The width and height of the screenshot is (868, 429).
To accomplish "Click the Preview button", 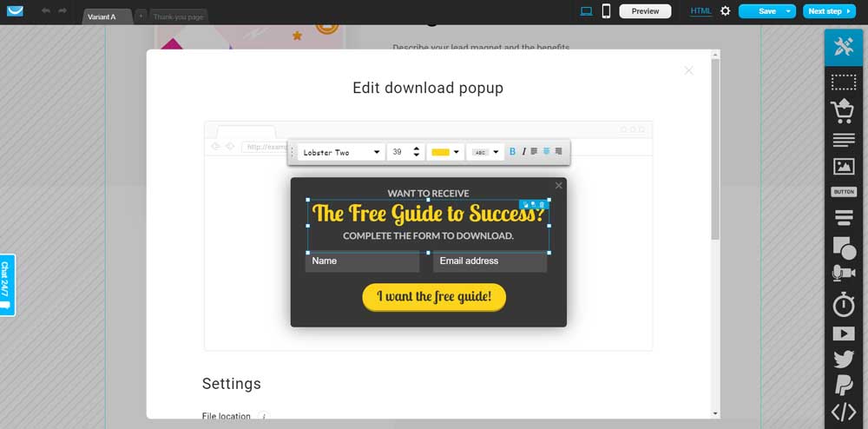I will (645, 11).
